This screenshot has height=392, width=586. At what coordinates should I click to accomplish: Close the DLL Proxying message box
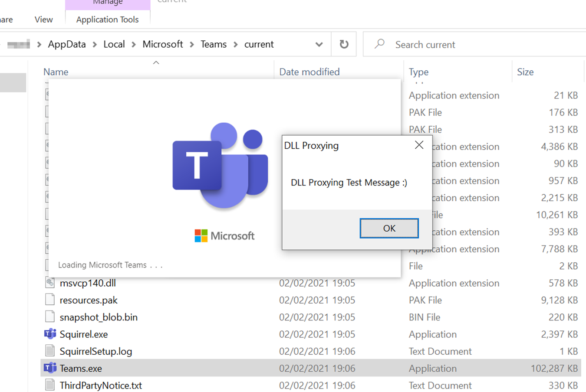419,145
